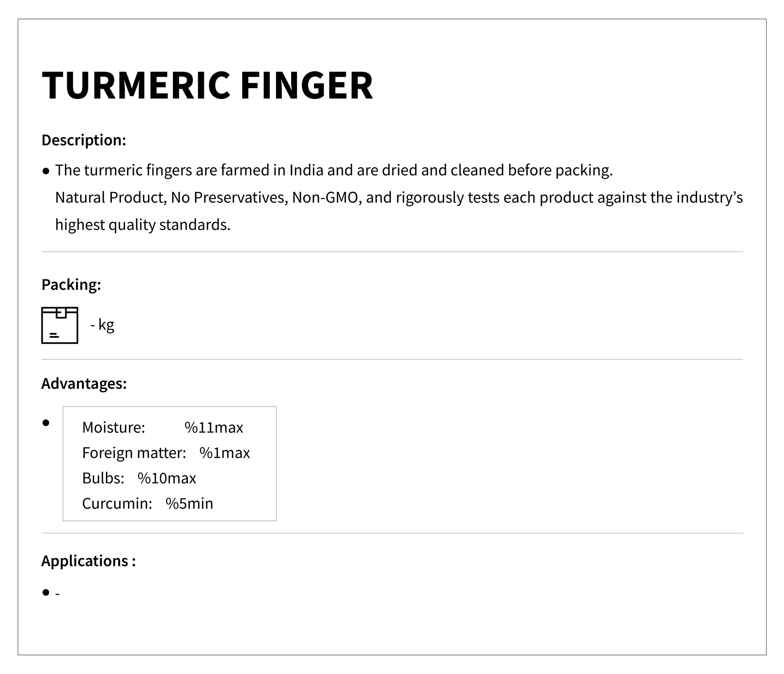
Task: Click the dash under Applications
Action: coord(58,594)
